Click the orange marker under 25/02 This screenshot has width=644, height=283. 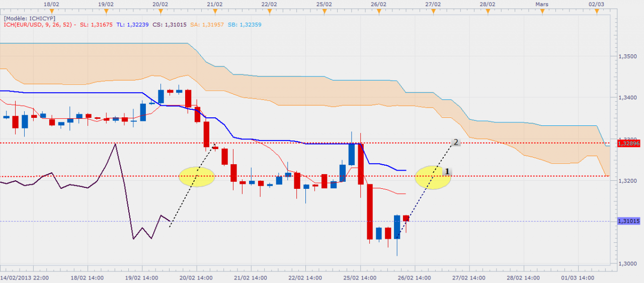(x=324, y=10)
